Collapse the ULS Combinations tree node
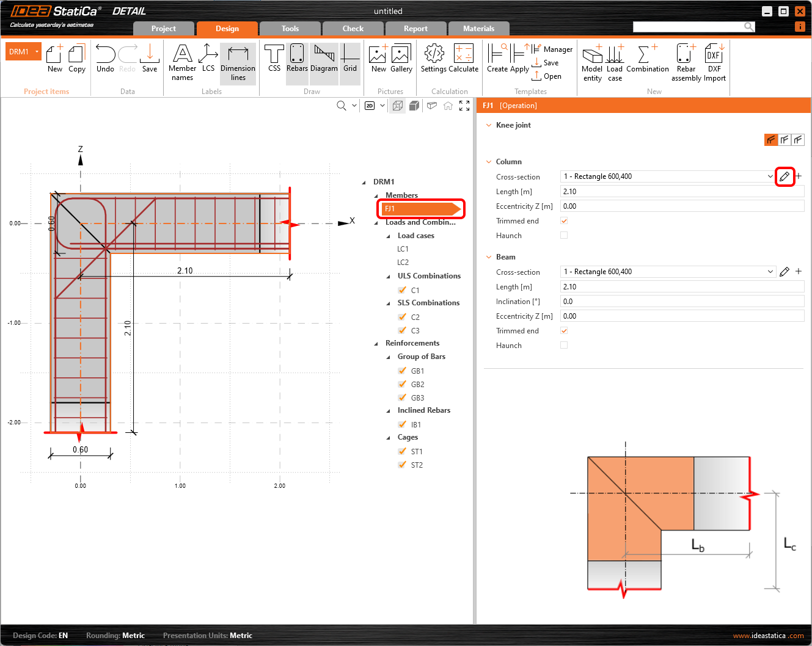Viewport: 812px width, 646px height. pyautogui.click(x=387, y=275)
